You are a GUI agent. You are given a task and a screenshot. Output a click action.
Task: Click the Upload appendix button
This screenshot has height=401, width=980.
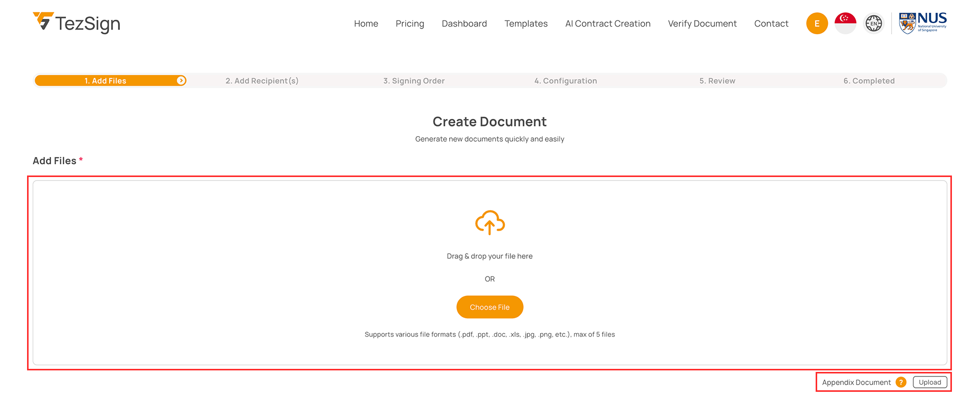pos(929,382)
